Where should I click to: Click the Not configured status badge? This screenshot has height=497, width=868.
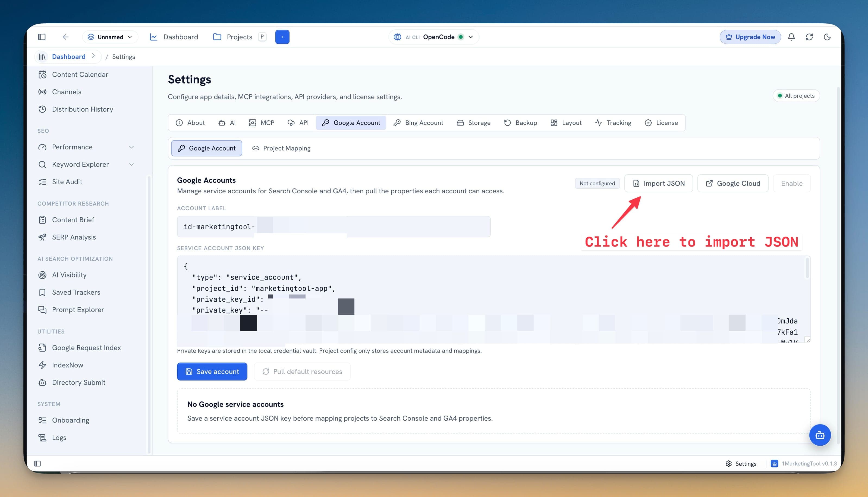click(597, 184)
